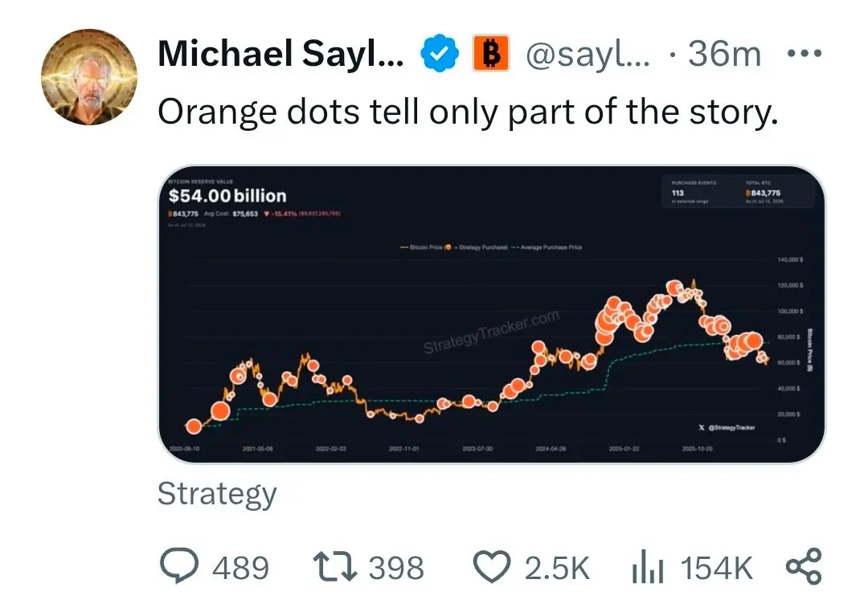The height and width of the screenshot is (616, 868).
Task: Open the views analytics bar icon
Action: coord(648,567)
